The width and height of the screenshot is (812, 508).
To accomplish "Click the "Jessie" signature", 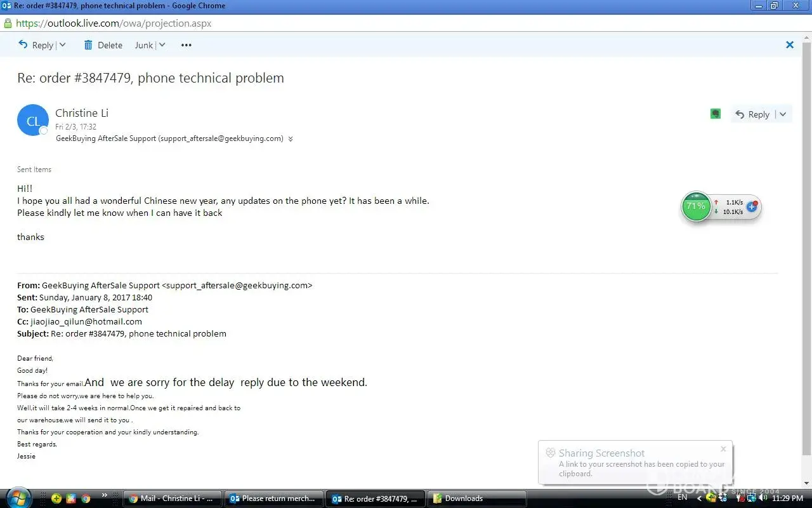I will pos(26,456).
